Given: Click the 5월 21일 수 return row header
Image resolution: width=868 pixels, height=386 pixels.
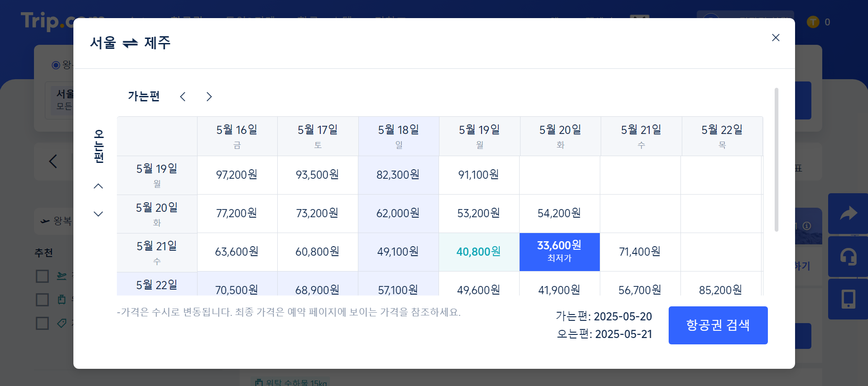Looking at the screenshot, I should 157,253.
